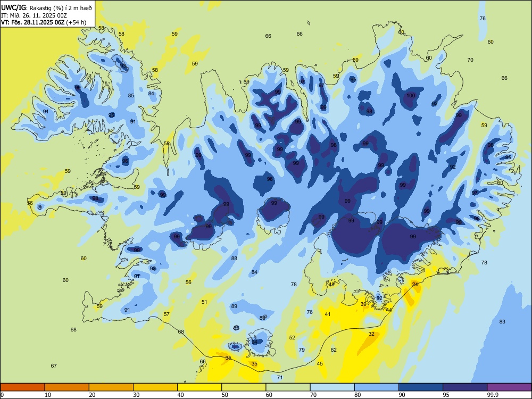Click the '45' humidity value near the south coast
Screen dimensions: 532x399
pyautogui.click(x=320, y=364)
